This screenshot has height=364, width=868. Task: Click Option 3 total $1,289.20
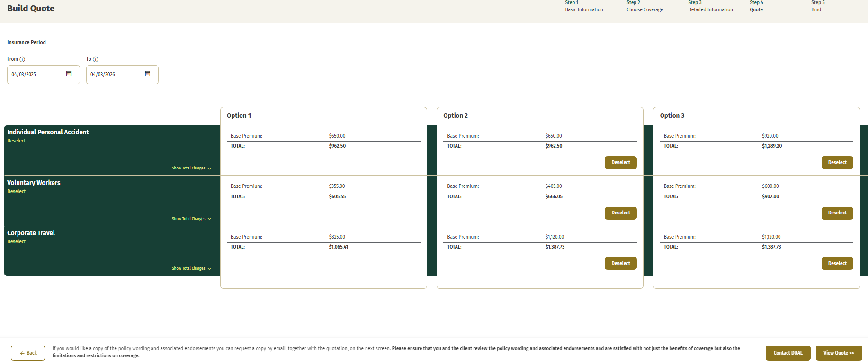coord(772,146)
